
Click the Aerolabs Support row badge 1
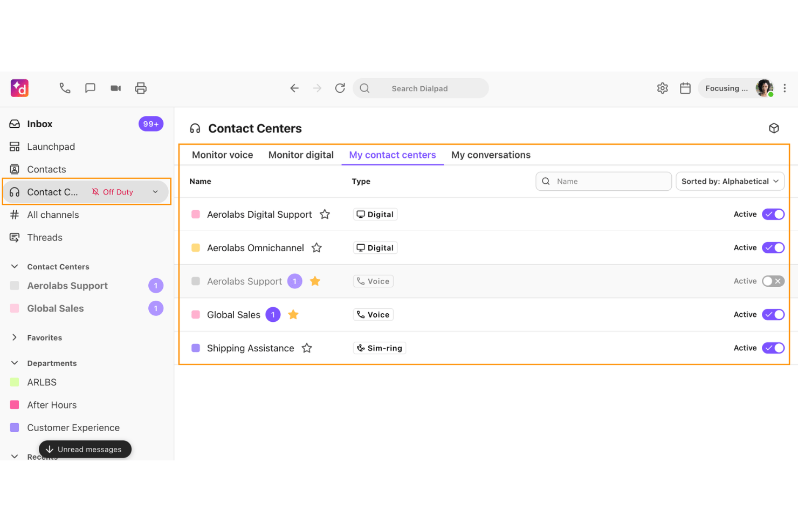[294, 281]
